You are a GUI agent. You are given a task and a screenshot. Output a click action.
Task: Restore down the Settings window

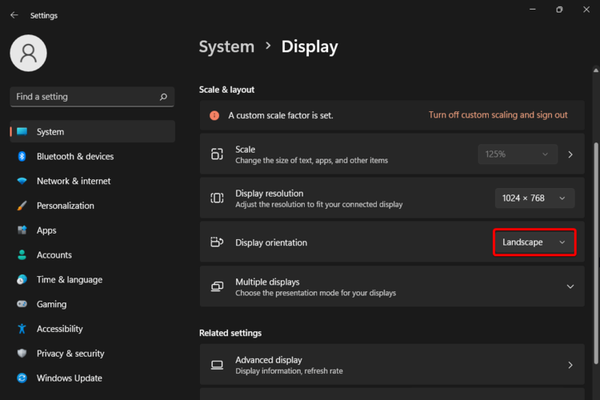(x=559, y=10)
